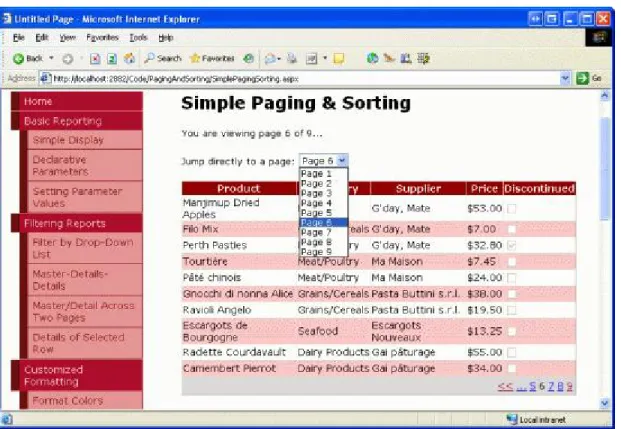The width and height of the screenshot is (621, 429).
Task: Open the View menu
Action: [67, 38]
